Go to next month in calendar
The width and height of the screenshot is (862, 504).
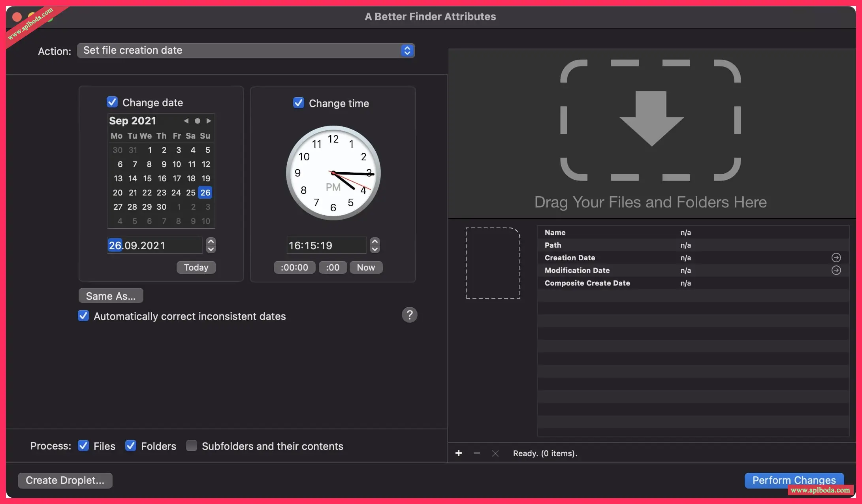click(x=209, y=121)
